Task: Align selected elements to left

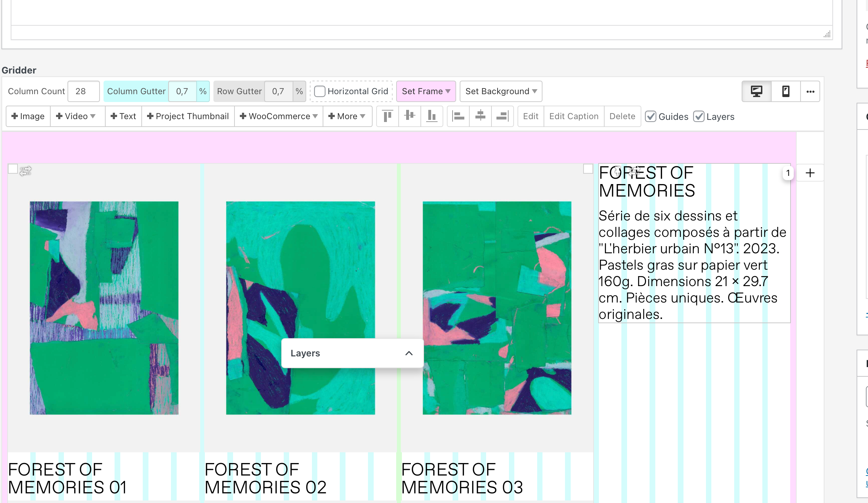Action: click(x=458, y=116)
